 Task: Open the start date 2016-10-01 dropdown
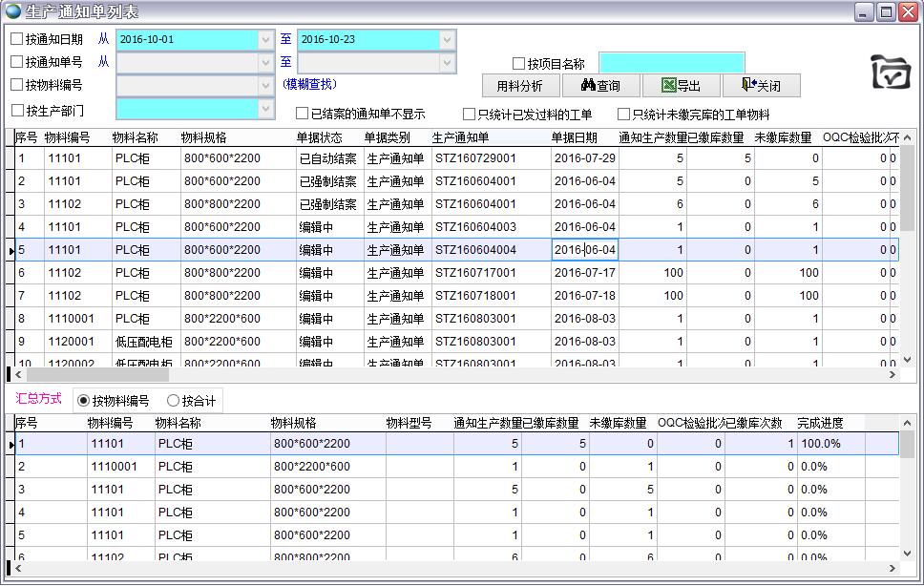pos(265,40)
